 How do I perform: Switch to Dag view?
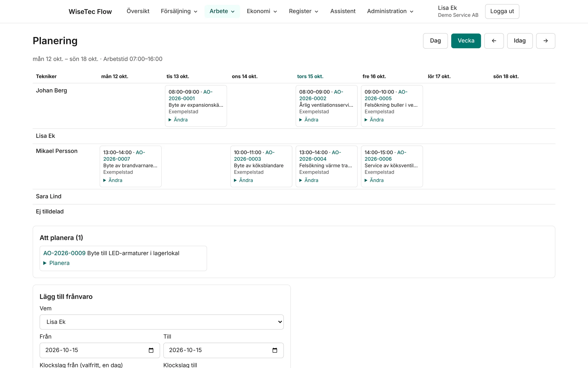coord(435,41)
